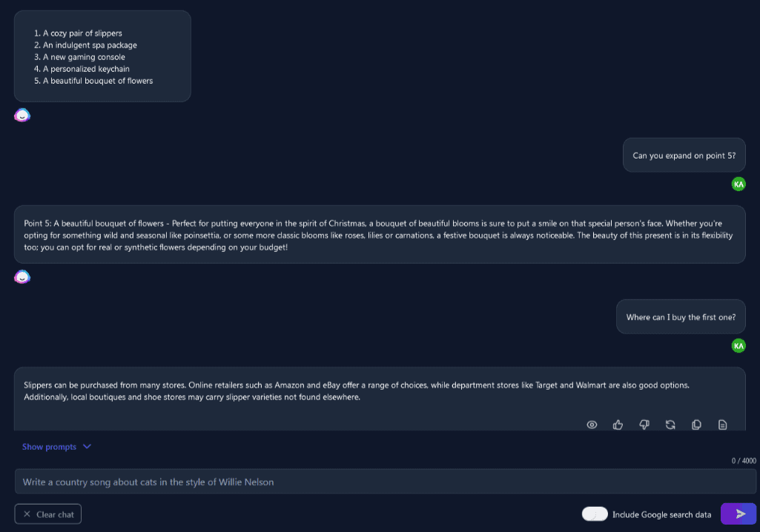Click the 'Where can I buy the first one?' message

point(681,317)
